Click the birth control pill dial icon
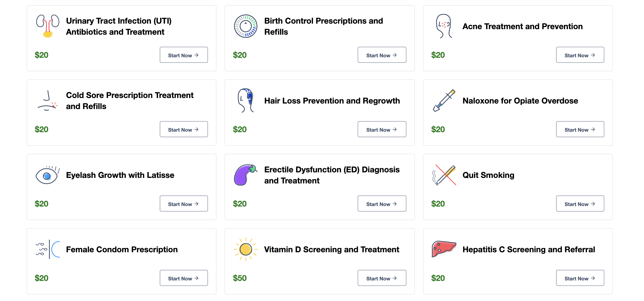The width and height of the screenshot is (644, 301). (245, 26)
